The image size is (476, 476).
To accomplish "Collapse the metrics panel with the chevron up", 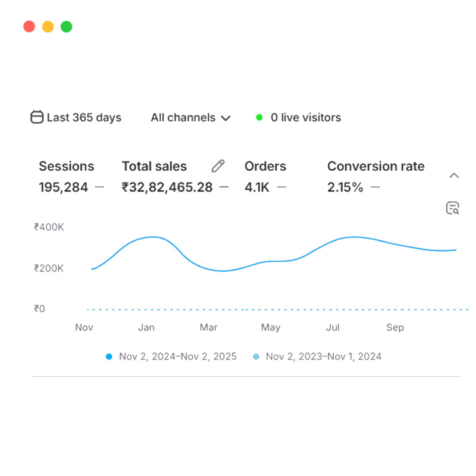I will (454, 176).
